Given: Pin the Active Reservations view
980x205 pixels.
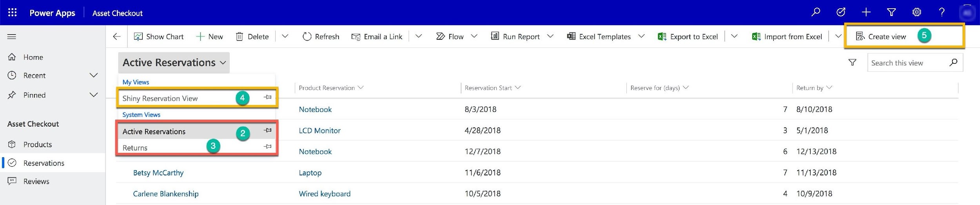Looking at the screenshot, I should point(268,130).
